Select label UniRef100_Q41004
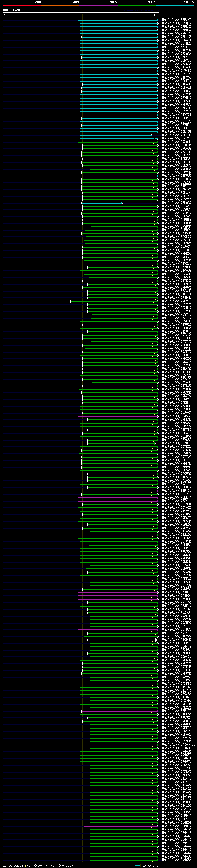This screenshot has width=197, height=868. pos(176,532)
